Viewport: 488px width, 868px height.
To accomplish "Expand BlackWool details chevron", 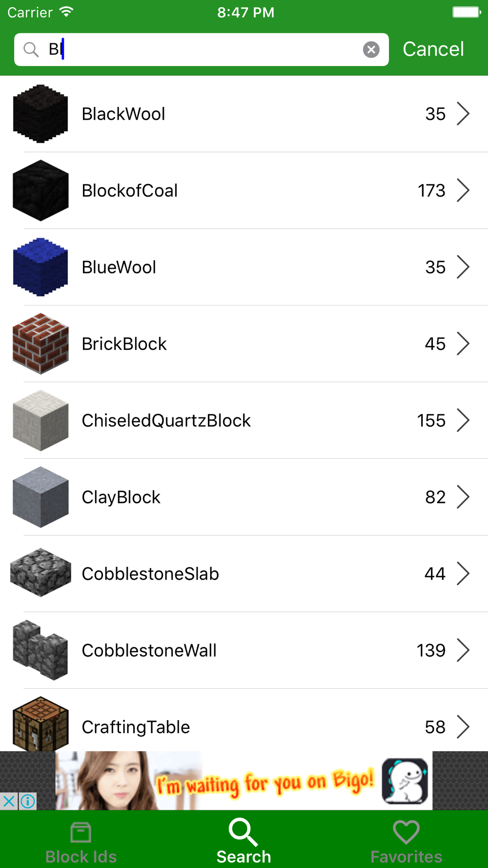I will point(463,114).
